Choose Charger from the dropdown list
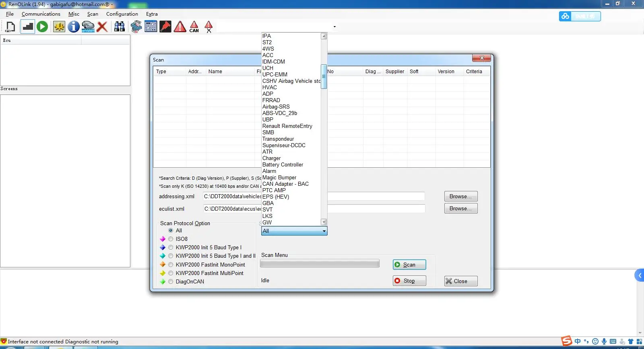Image resolution: width=644 pixels, height=349 pixels. point(271,158)
